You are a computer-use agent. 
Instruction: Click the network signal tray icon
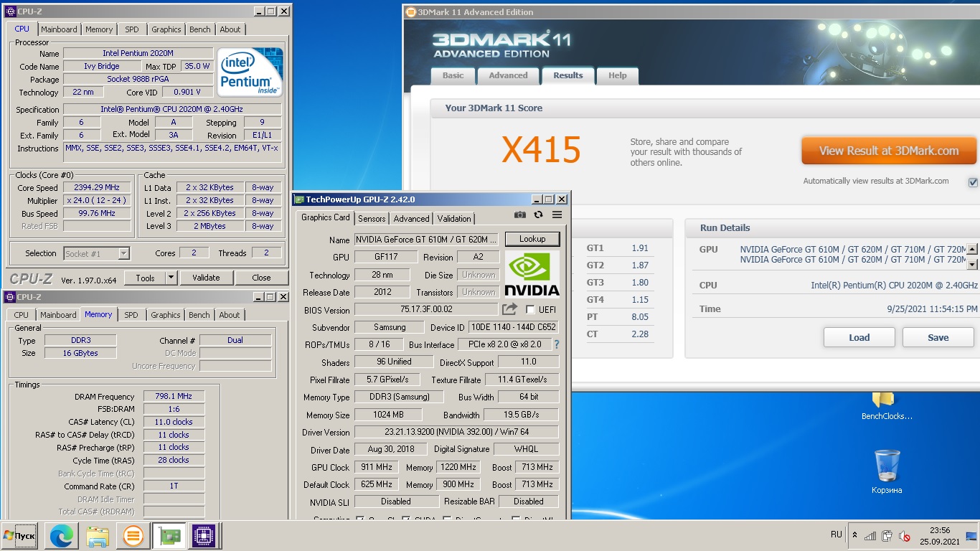(870, 536)
